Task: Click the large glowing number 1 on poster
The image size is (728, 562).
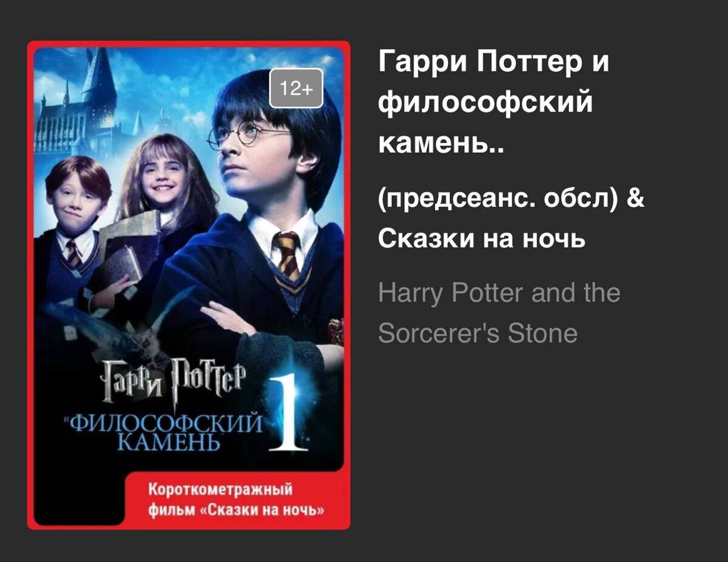Action: (290, 413)
